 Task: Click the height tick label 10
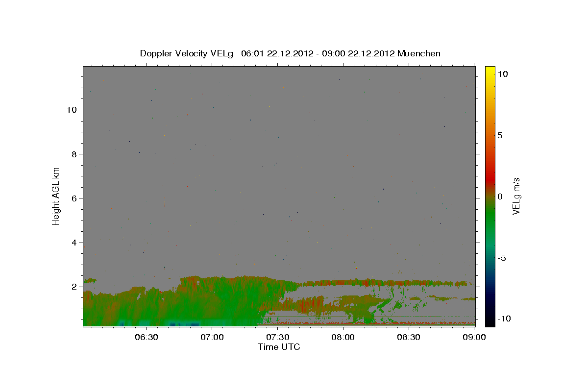coord(72,110)
